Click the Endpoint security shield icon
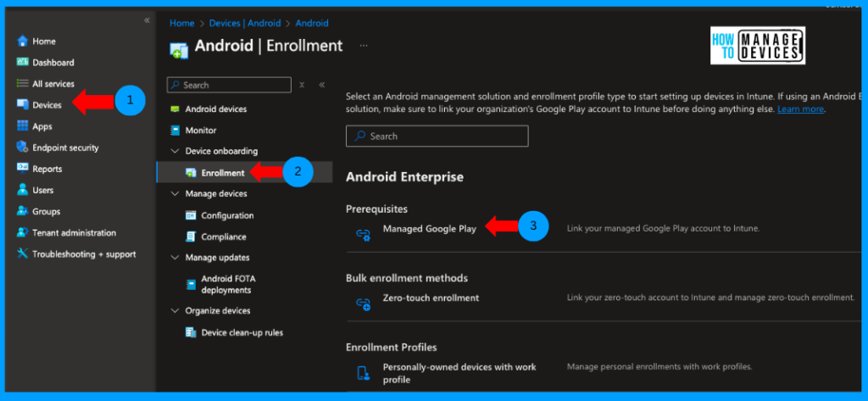The image size is (868, 401). pyautogui.click(x=22, y=148)
